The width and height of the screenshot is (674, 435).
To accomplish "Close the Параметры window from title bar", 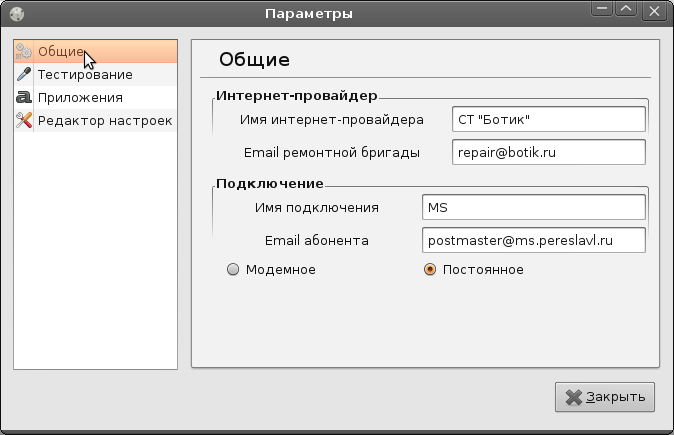I will (x=654, y=11).
